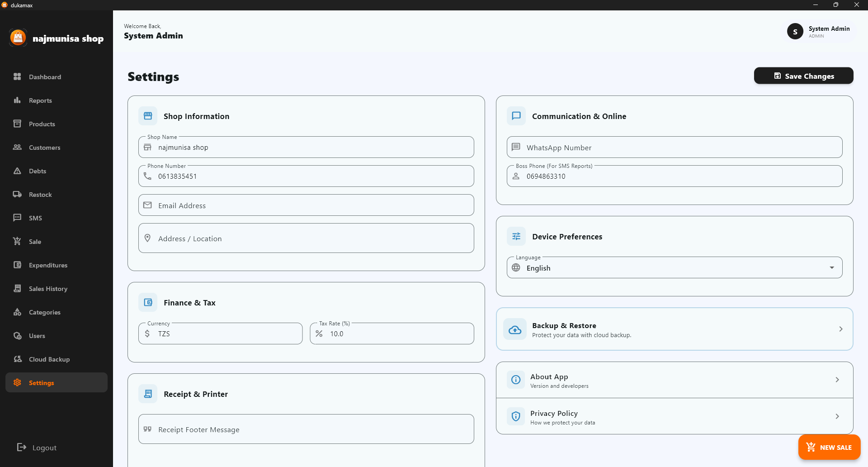Click the Sale cart icon in sidebar
This screenshot has height=467, width=868.
point(17,241)
